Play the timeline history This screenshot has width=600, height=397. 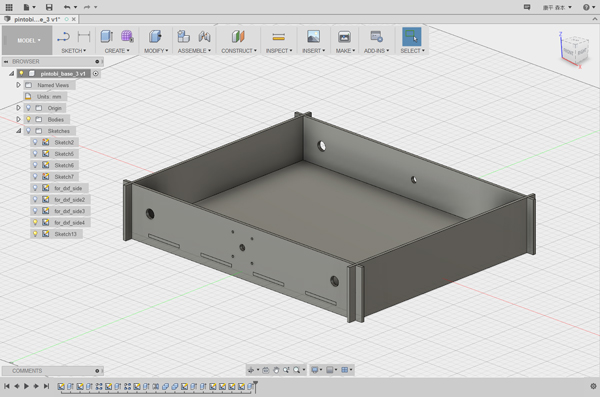pyautogui.click(x=26, y=386)
